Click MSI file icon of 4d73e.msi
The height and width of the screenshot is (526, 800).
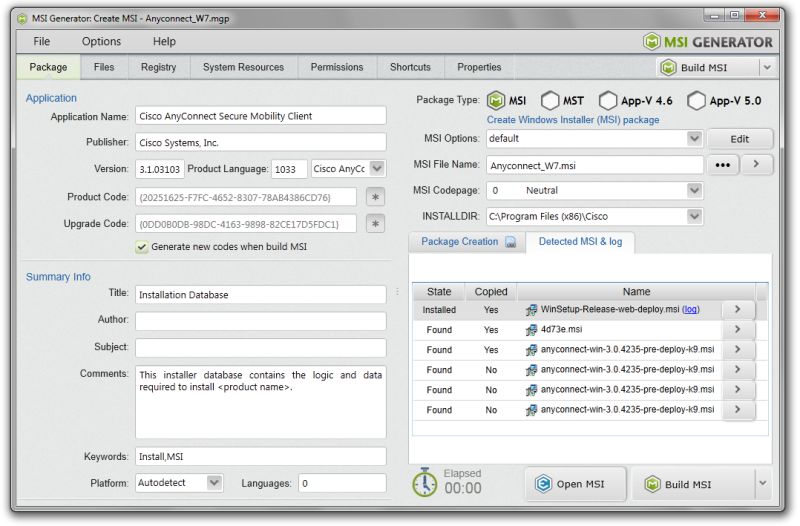click(x=531, y=330)
